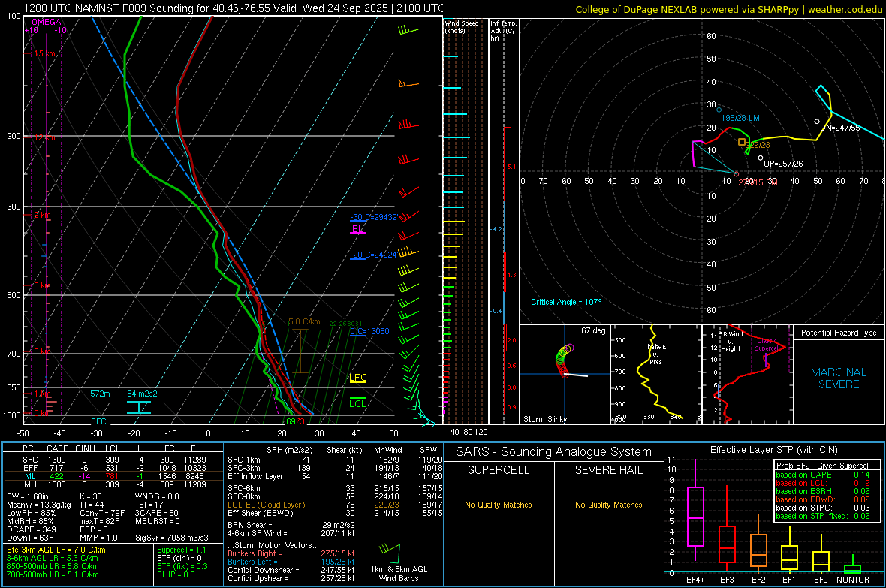Click the 'Theta-E v. Pres' panel label
The width and height of the screenshot is (886, 588).
tap(655, 354)
